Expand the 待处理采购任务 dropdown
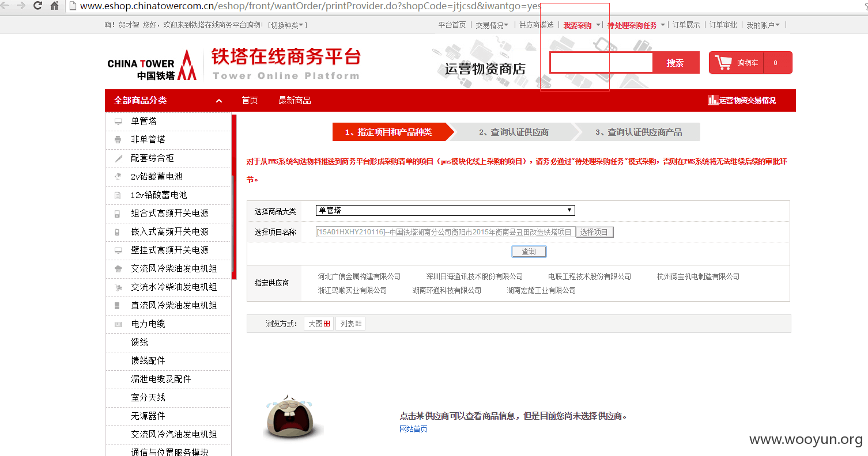 [x=636, y=25]
